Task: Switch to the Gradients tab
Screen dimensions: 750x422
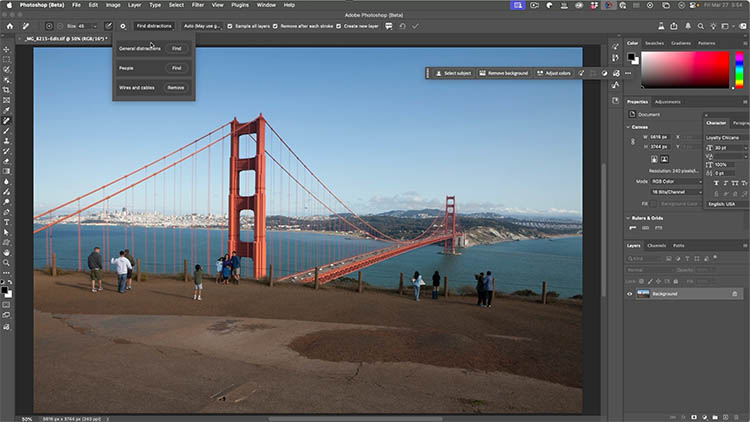Action: coord(681,43)
